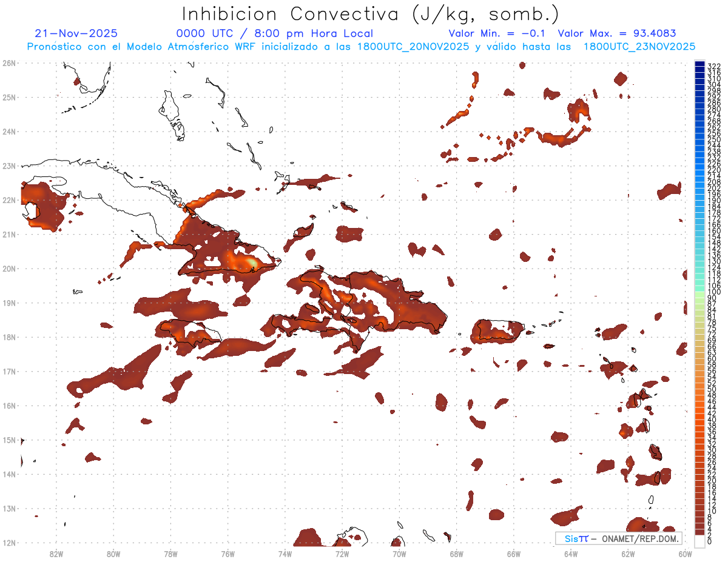Click the 72W longitude axis label
The width and height of the screenshot is (728, 562).
(x=342, y=553)
